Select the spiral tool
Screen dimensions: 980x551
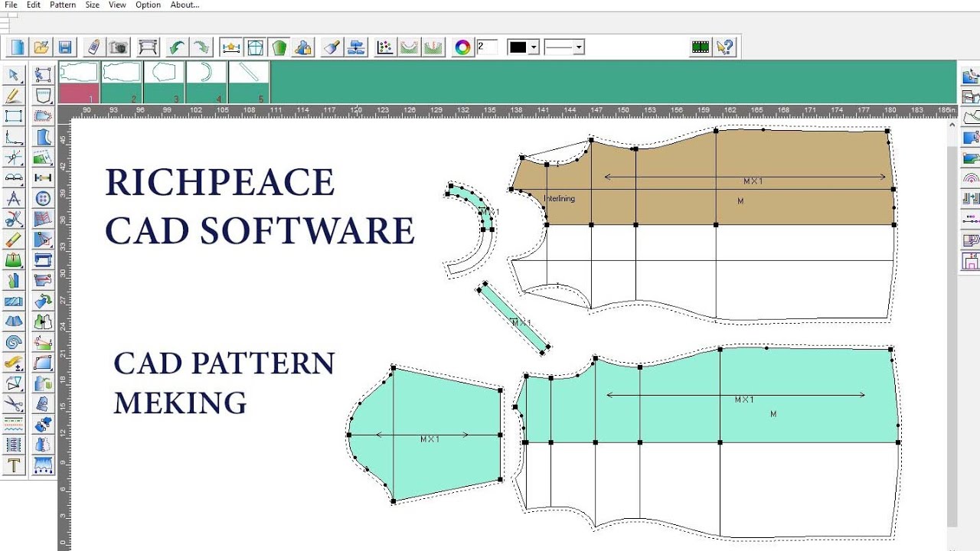click(x=14, y=342)
